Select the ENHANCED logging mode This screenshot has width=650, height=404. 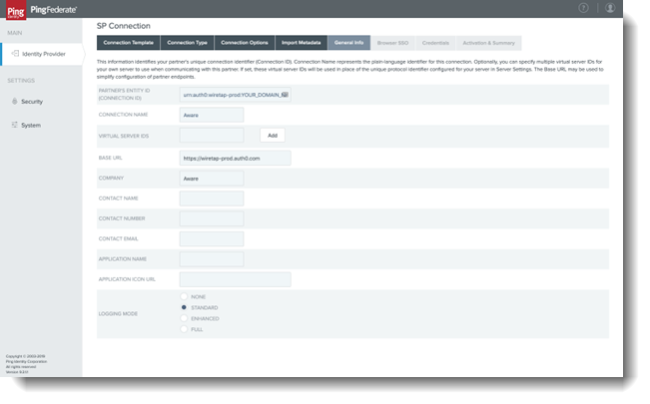tap(183, 318)
